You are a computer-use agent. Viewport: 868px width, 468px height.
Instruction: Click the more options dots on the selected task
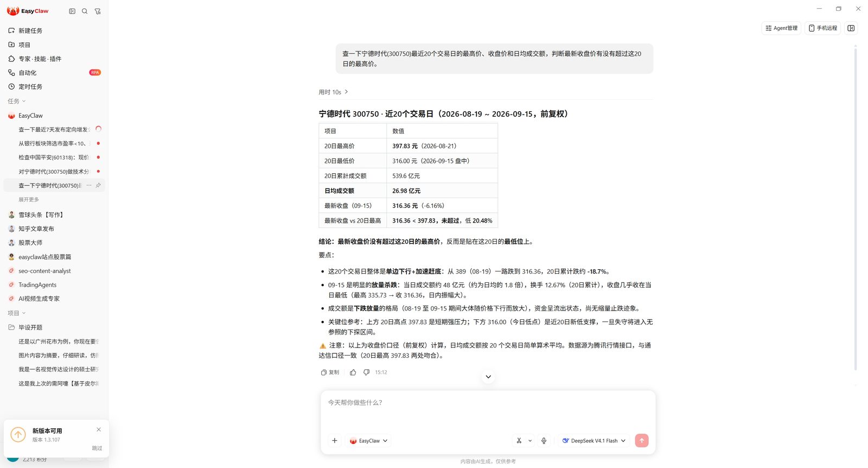pos(89,185)
